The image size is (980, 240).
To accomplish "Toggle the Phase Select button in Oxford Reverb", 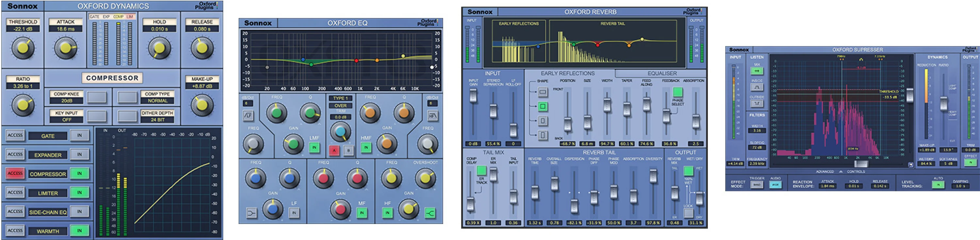I will [678, 92].
